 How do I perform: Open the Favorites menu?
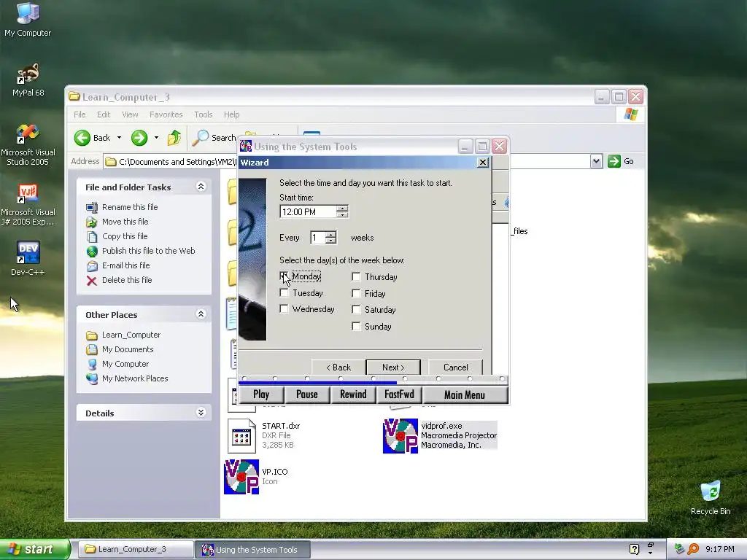point(166,114)
